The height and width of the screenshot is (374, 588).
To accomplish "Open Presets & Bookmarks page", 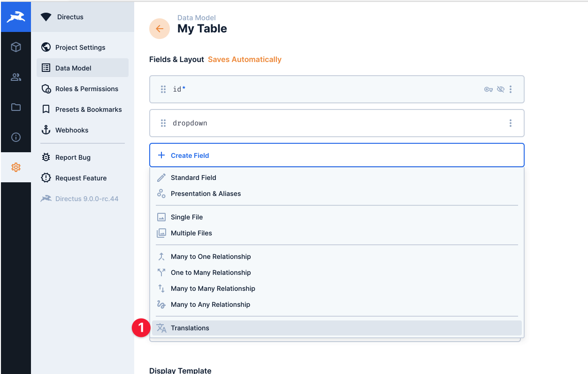I will pyautogui.click(x=83, y=109).
